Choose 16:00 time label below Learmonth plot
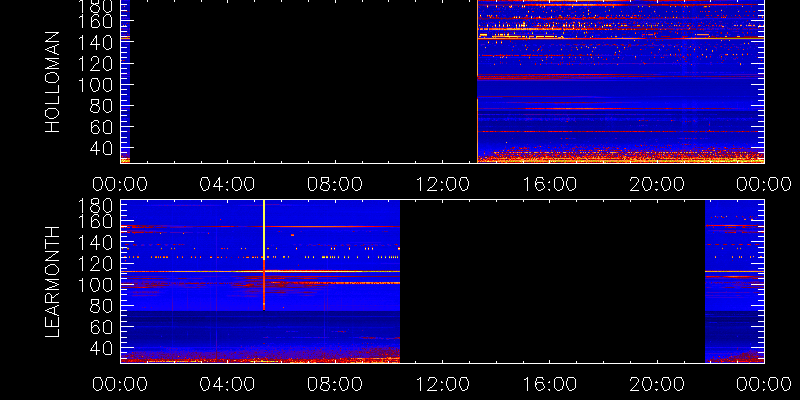Screen dimensions: 800x400 coord(549,384)
